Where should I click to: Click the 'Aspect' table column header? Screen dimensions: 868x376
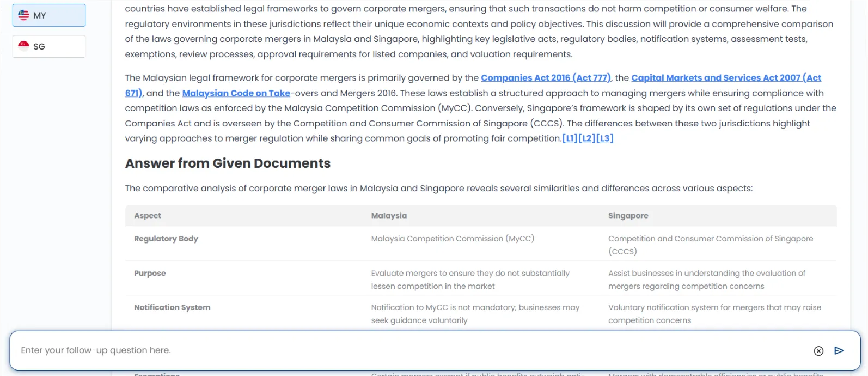pos(148,216)
